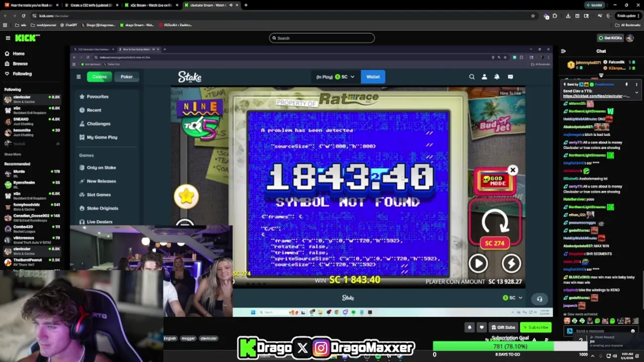Viewport: 644px width, 362px height.
Task: Open emote picker in chat input
Action: [633, 331]
